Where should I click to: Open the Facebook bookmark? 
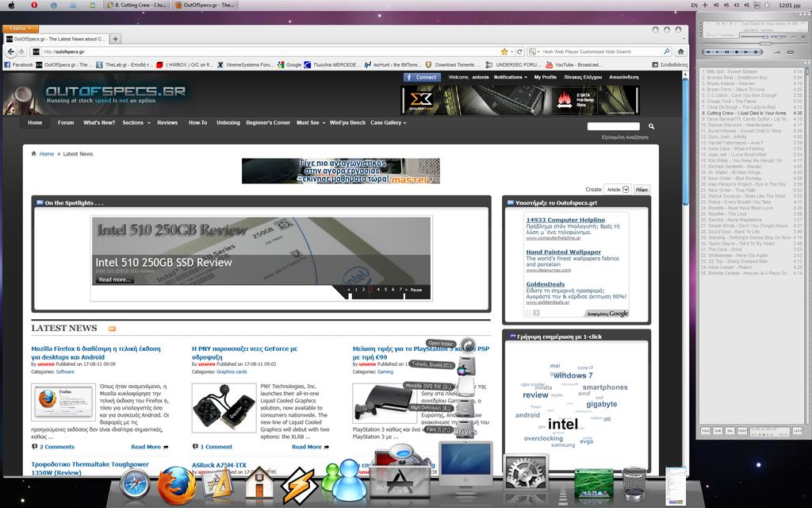pyautogui.click(x=18, y=65)
